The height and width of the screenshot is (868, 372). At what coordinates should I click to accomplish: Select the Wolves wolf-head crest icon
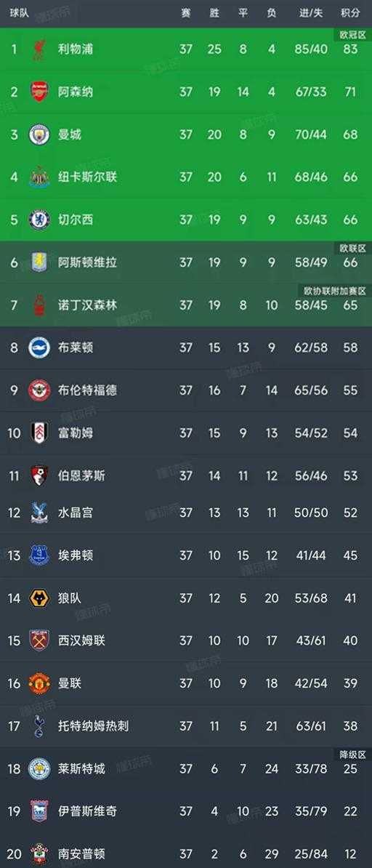tap(39, 598)
